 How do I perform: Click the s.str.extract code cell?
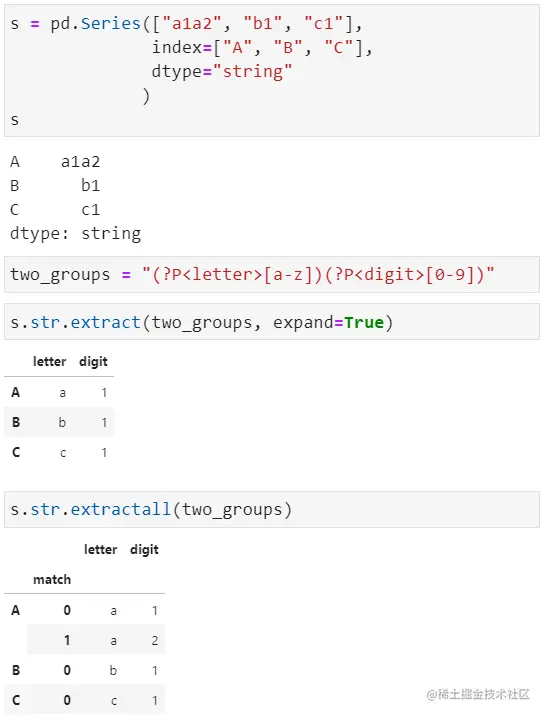272,322
